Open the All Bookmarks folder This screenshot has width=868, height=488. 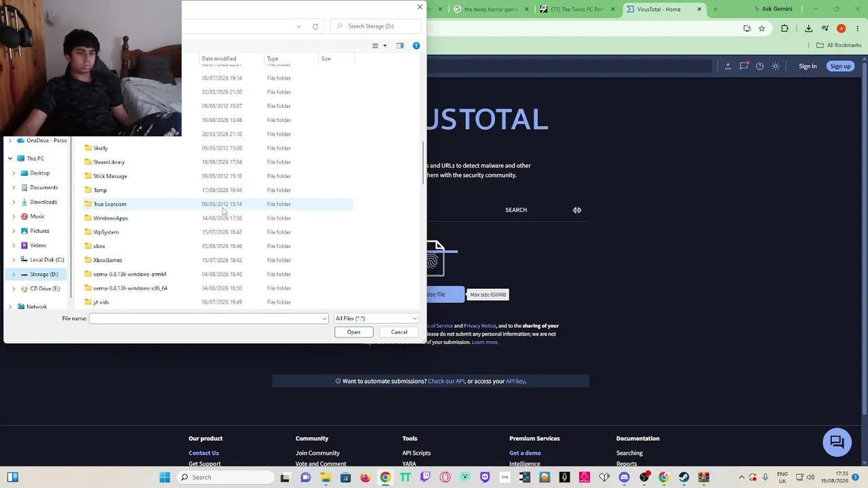coord(839,45)
